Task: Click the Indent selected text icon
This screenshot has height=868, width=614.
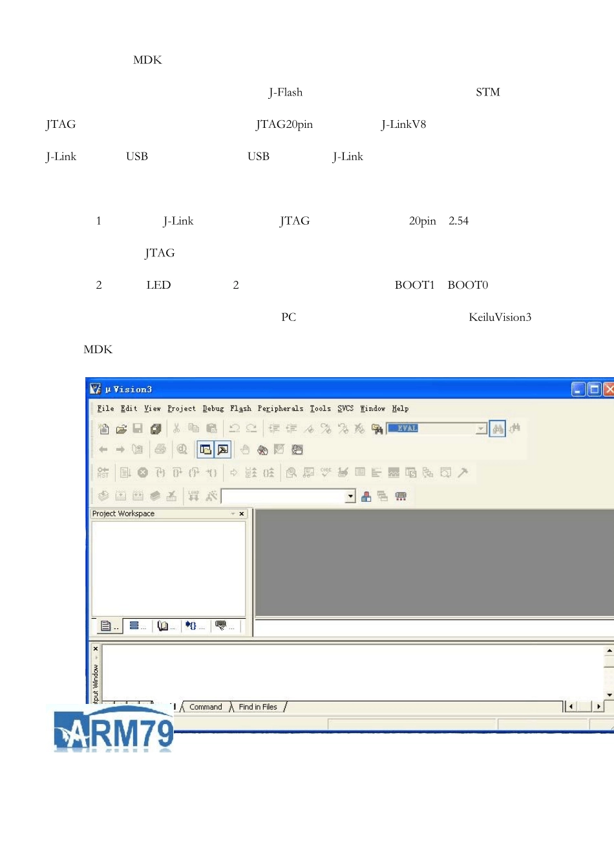Action: 274,428
